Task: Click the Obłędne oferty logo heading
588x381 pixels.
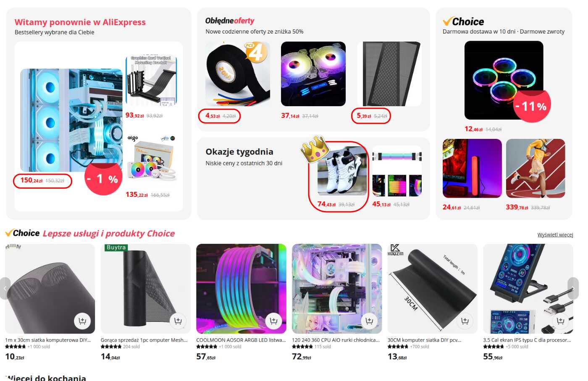Action: click(x=230, y=21)
